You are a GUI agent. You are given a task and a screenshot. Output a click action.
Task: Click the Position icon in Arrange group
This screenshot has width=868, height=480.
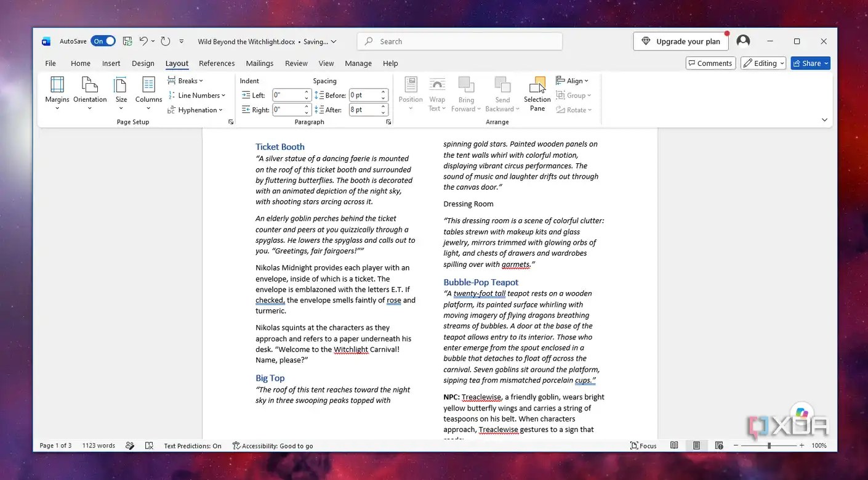411,85
